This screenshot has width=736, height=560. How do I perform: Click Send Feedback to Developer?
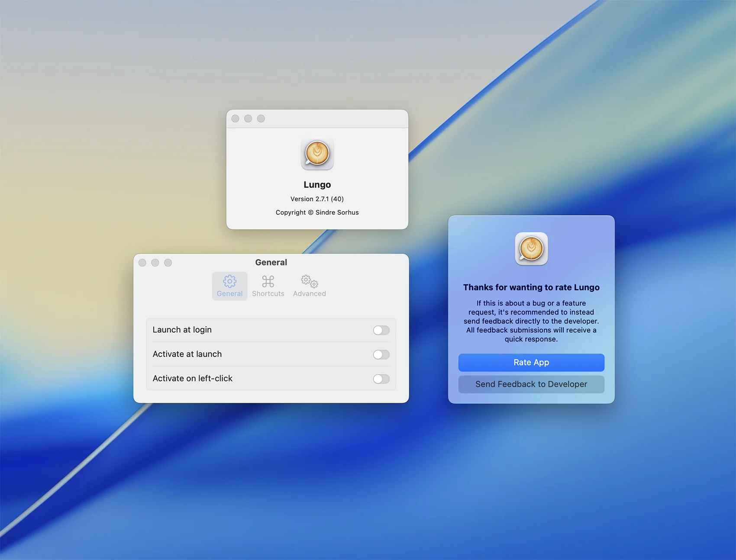[531, 384]
